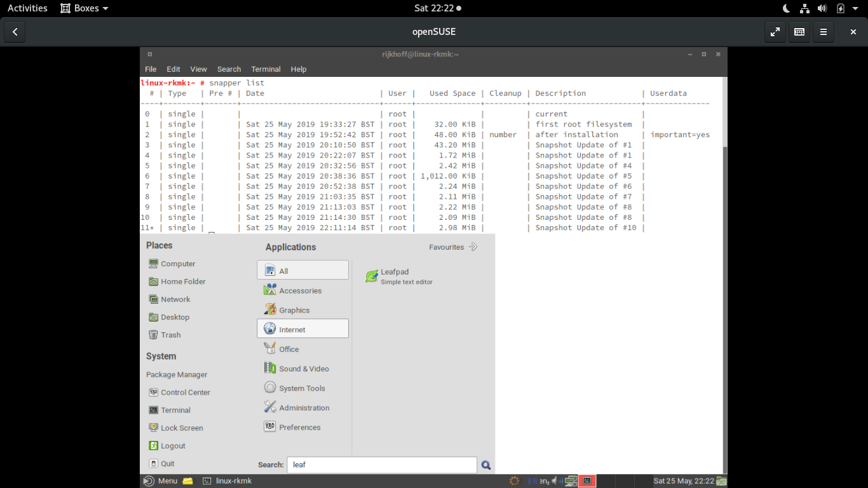The image size is (868, 488).
Task: Click Lock Screen
Action: tap(175, 428)
